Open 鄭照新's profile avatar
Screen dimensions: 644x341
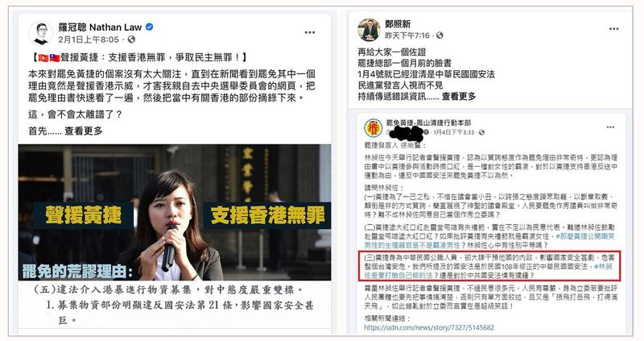point(369,29)
